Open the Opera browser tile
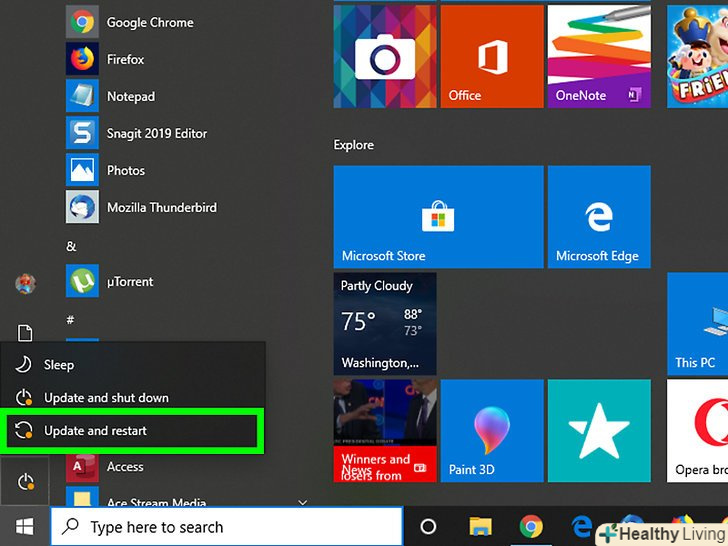This screenshot has width=728, height=546. point(697,431)
